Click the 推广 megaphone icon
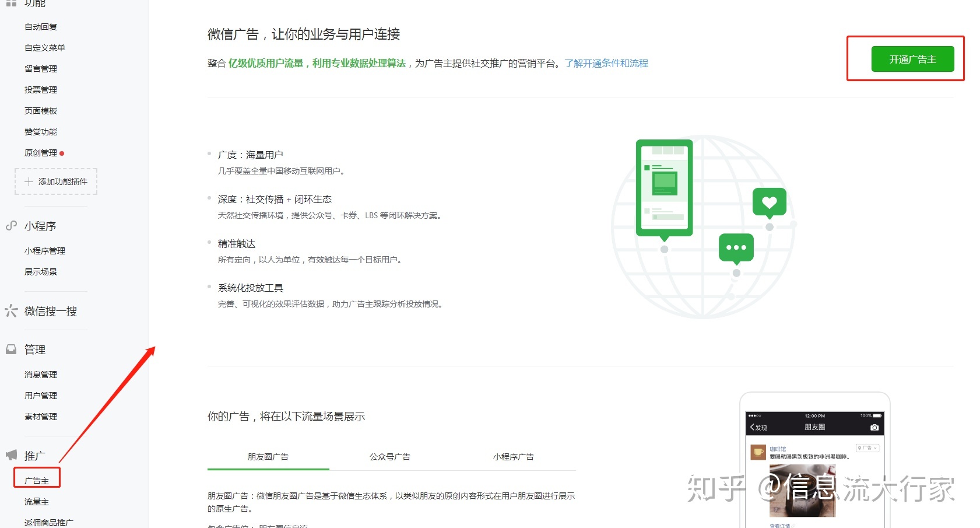980x528 pixels. click(x=11, y=455)
